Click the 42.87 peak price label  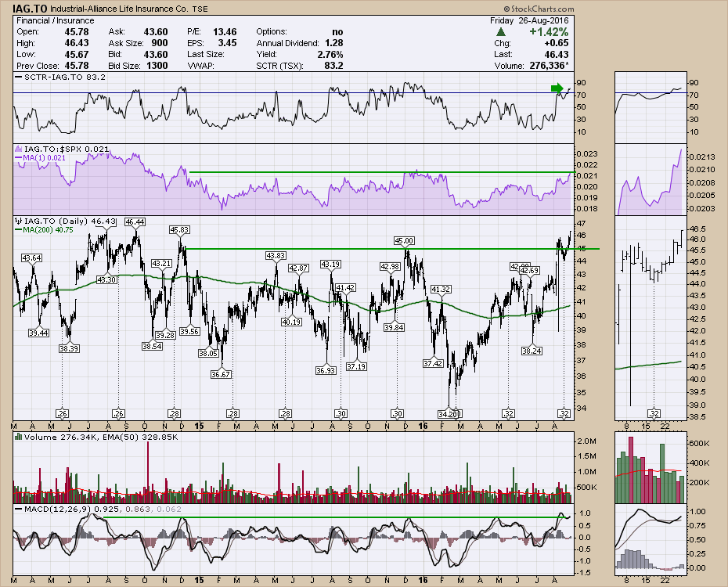298,268
